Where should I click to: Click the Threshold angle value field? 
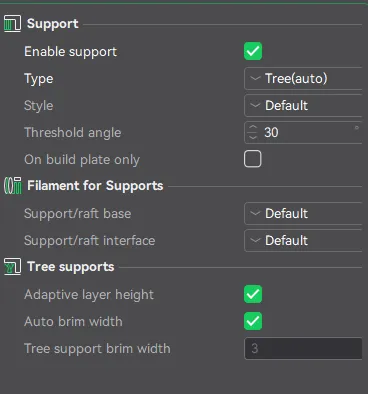tap(305, 132)
